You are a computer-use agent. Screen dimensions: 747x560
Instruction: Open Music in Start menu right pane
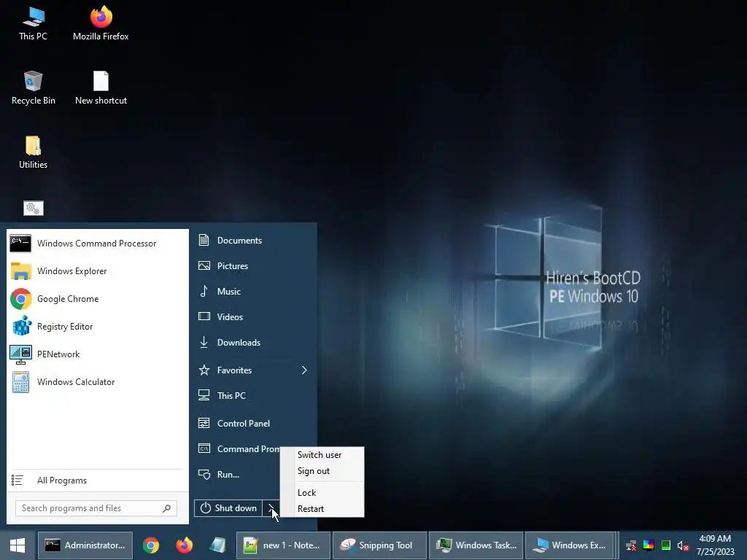point(253,292)
